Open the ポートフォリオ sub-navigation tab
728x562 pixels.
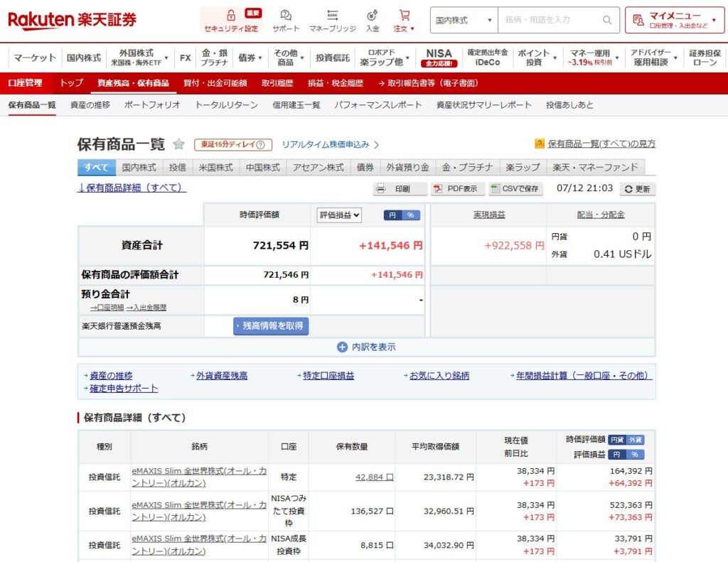(152, 105)
